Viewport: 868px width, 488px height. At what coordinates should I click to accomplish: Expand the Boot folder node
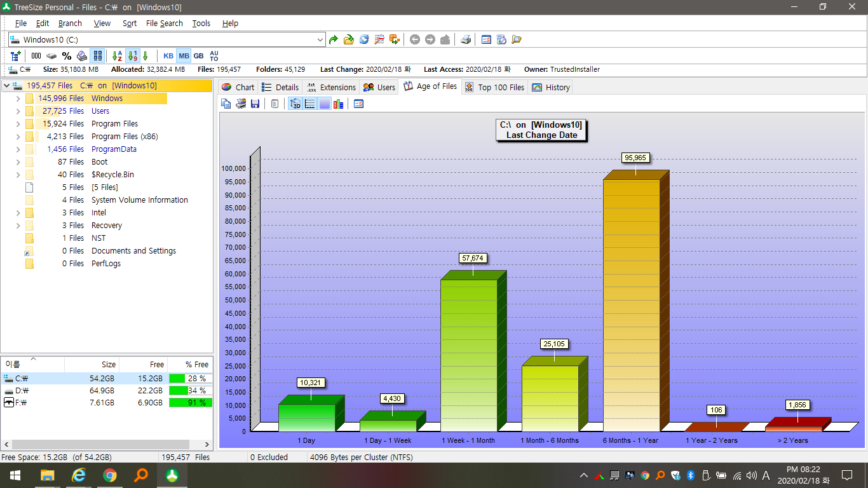18,162
